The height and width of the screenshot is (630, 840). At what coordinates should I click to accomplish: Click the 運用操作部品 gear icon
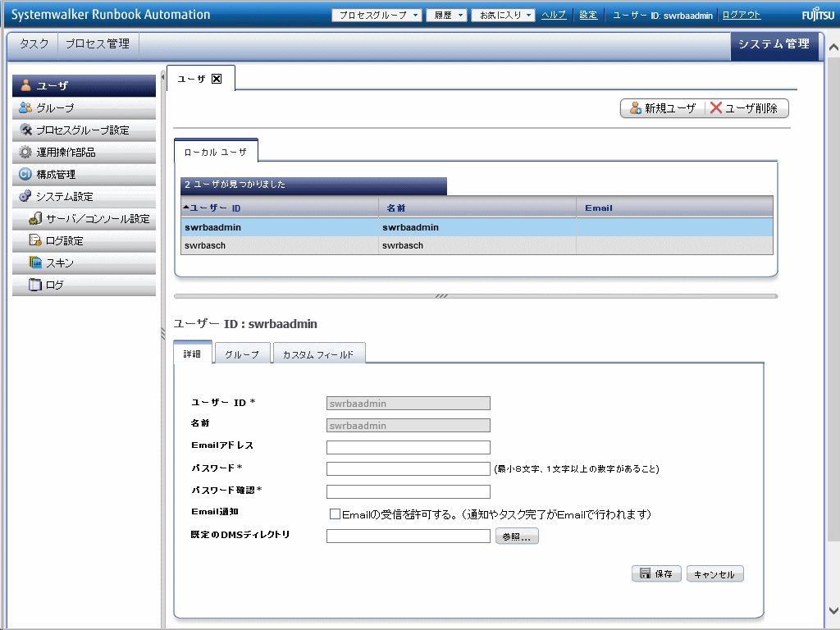pyautogui.click(x=25, y=152)
